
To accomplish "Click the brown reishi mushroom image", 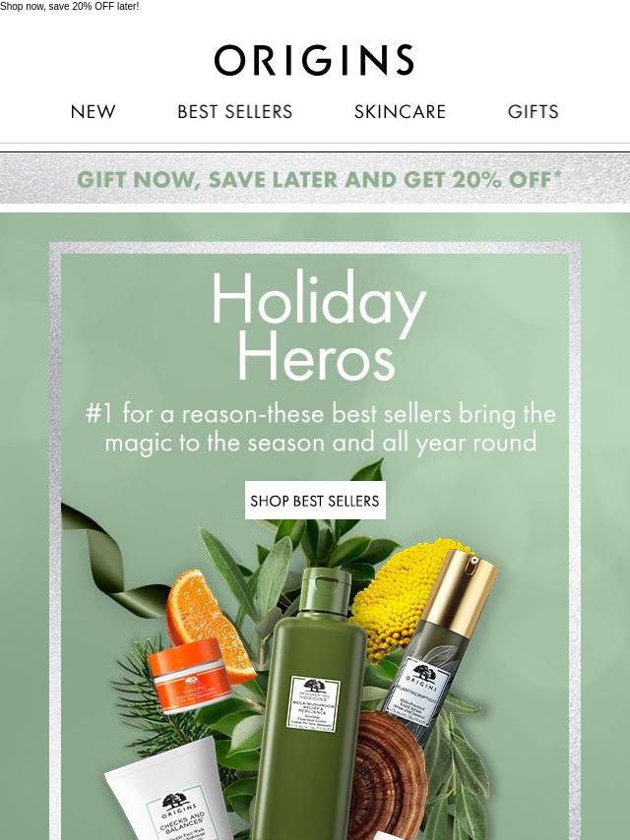I will pyautogui.click(x=386, y=771).
